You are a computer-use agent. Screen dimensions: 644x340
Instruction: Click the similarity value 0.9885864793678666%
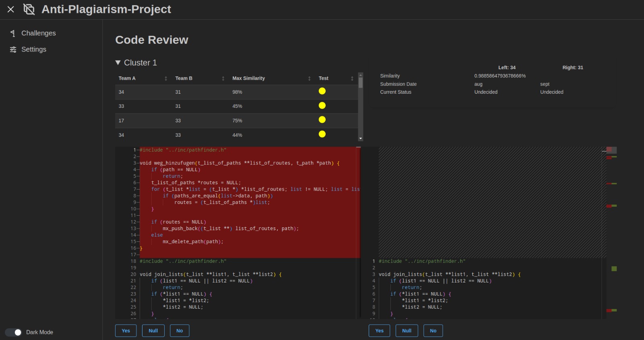(500, 76)
